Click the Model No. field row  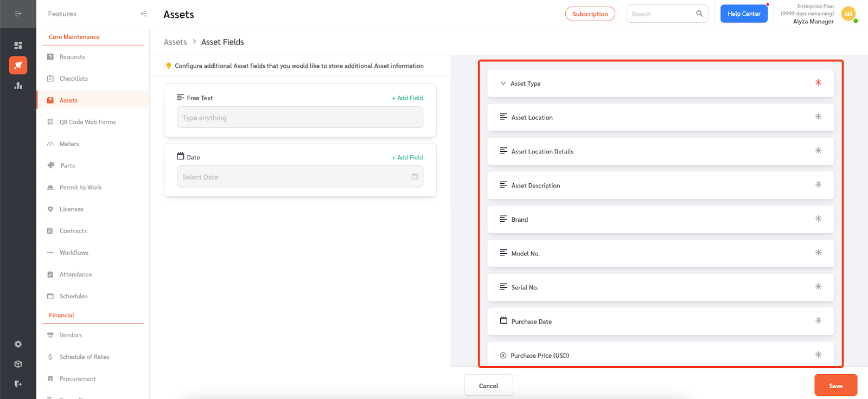coord(661,253)
